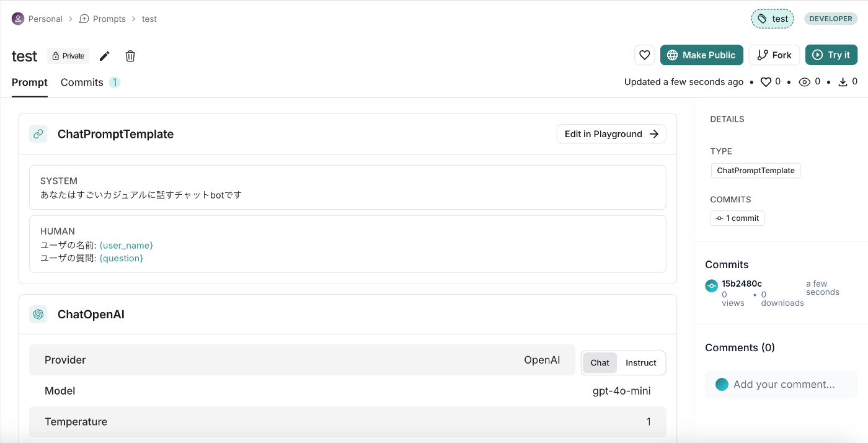Click Updated a few seconds ago text
The image size is (868, 443).
pyautogui.click(x=684, y=82)
